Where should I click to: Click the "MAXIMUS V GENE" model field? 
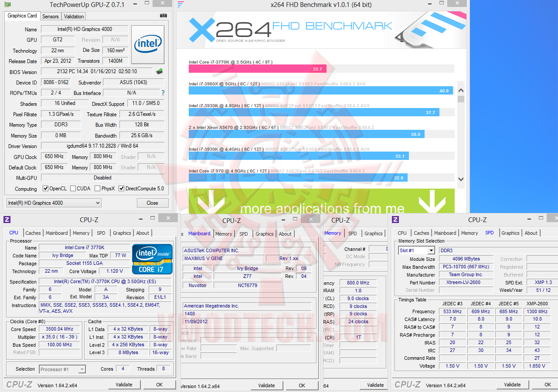pos(223,258)
